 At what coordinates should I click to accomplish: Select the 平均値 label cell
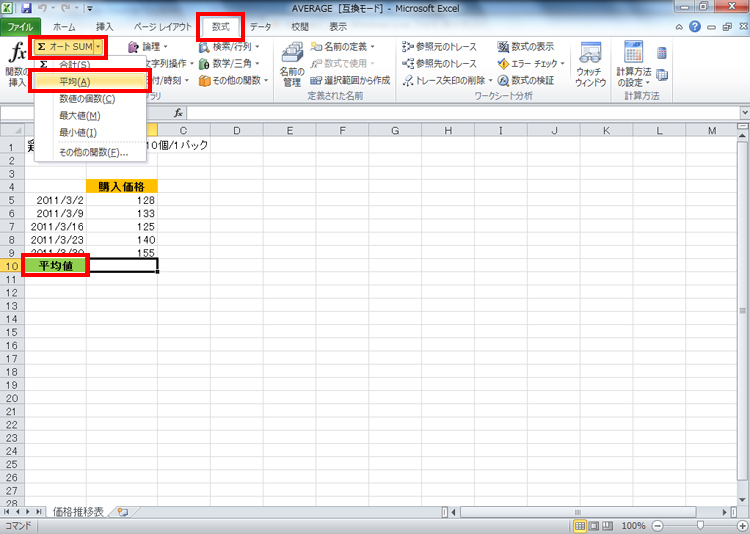[x=55, y=266]
